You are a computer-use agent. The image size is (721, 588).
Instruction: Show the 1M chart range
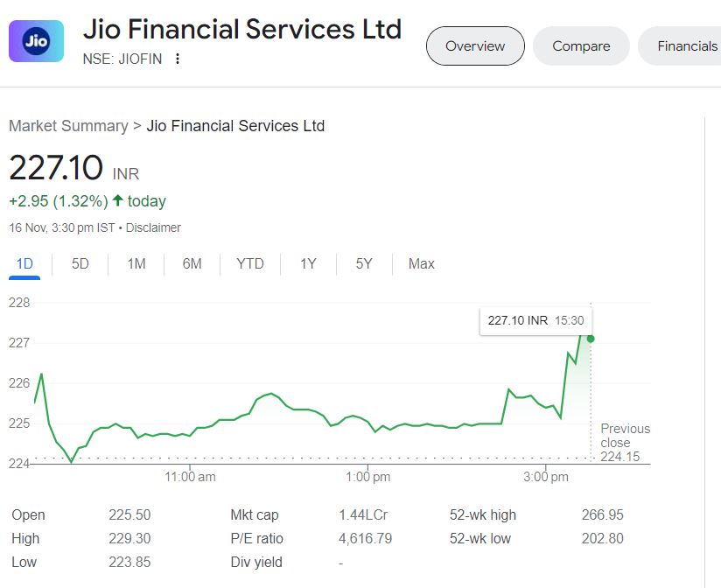coord(136,263)
